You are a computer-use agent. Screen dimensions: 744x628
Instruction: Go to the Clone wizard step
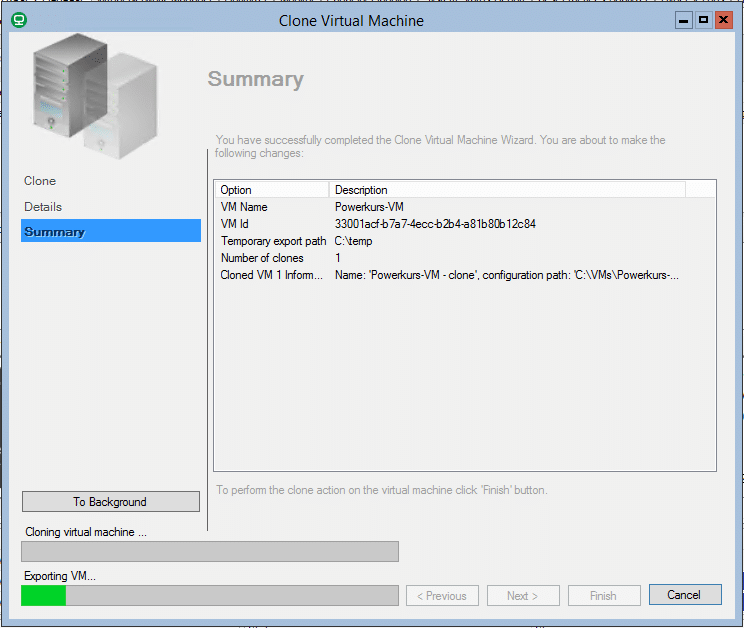pyautogui.click(x=40, y=181)
